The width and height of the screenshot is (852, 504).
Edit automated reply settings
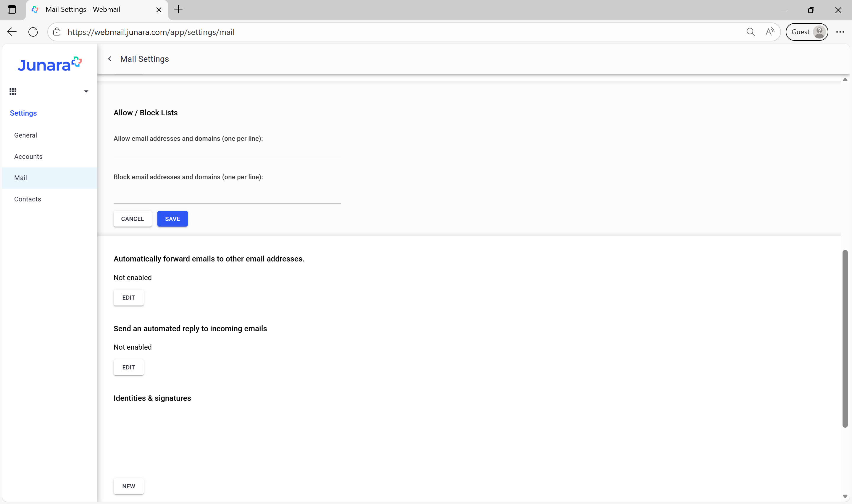tap(129, 367)
